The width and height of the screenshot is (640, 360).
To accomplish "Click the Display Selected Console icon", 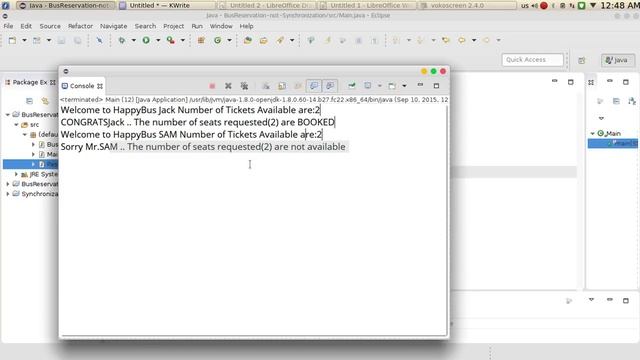I will pyautogui.click(x=368, y=86).
